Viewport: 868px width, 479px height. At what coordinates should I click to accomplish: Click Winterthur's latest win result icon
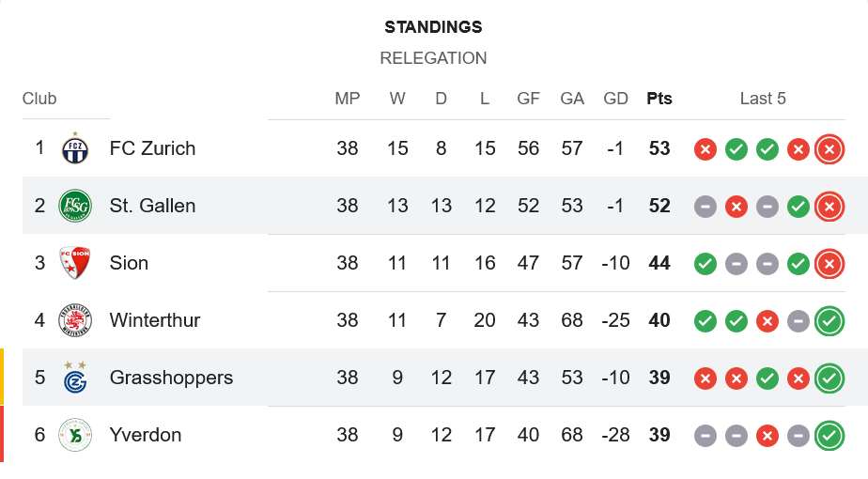point(829,320)
